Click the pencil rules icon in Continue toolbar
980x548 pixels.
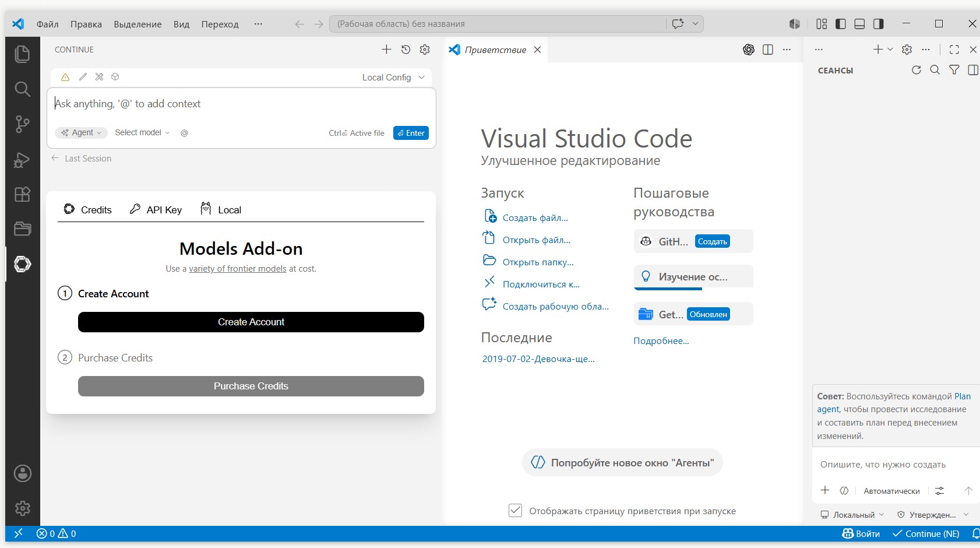tap(83, 77)
